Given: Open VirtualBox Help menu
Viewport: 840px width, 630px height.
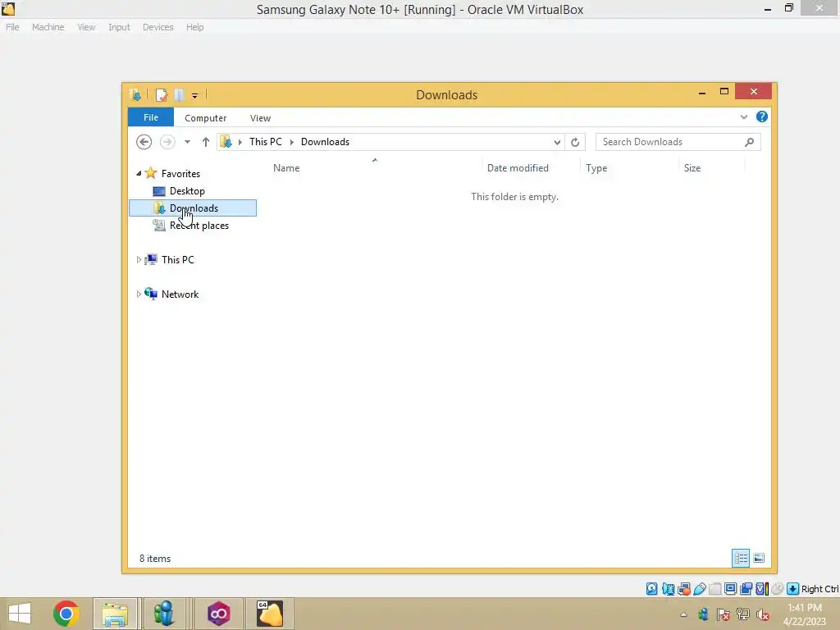Looking at the screenshot, I should point(195,27).
